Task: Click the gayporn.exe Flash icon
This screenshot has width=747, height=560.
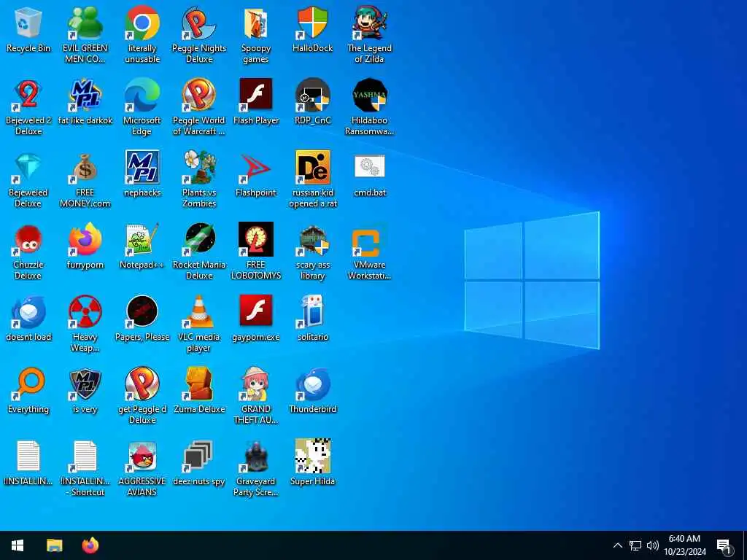Action: 256,312
